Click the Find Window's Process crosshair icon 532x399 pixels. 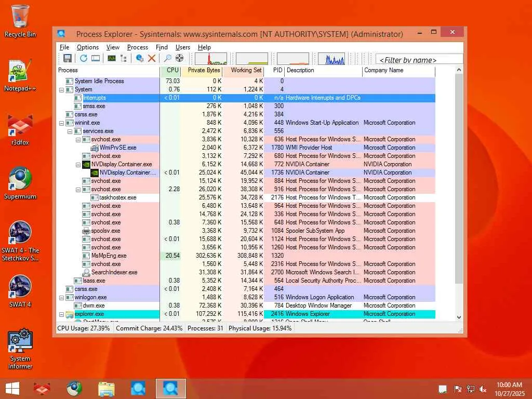[x=179, y=58]
